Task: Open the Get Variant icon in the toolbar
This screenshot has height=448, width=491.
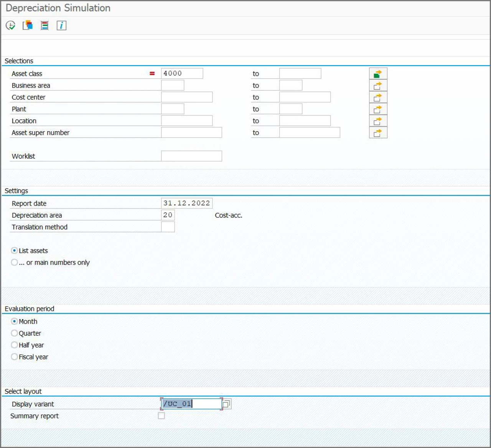Action: click(26, 25)
